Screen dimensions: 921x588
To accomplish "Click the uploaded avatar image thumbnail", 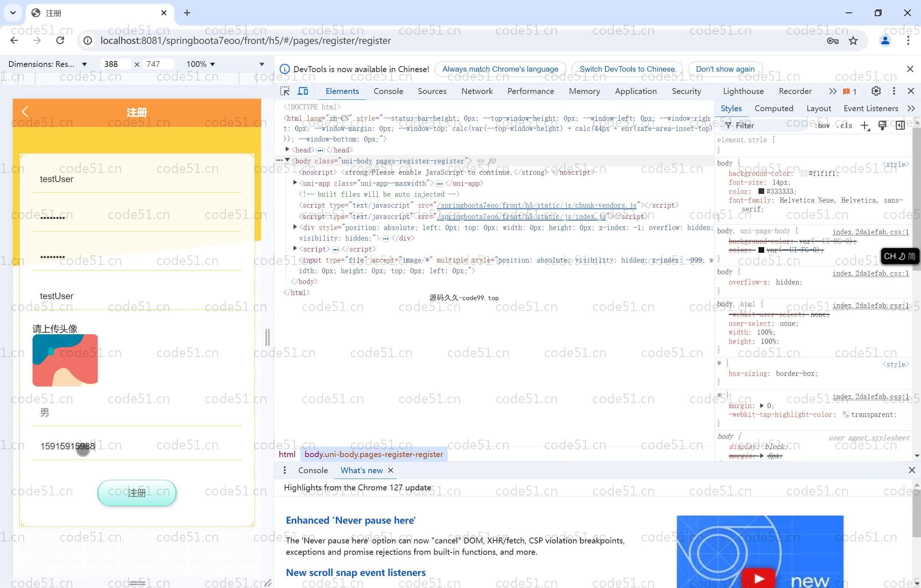I will 65,361.
